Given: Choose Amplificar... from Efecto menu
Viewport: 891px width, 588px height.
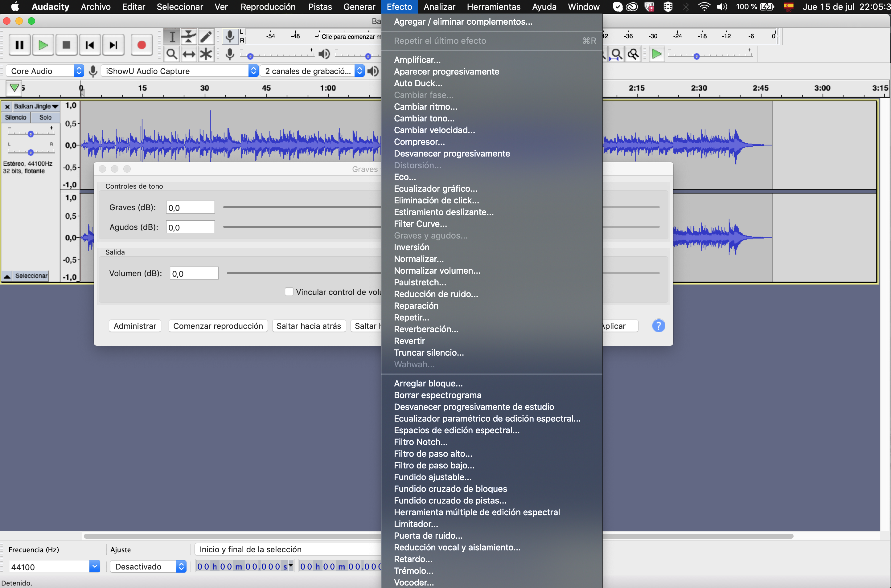Looking at the screenshot, I should pos(417,60).
